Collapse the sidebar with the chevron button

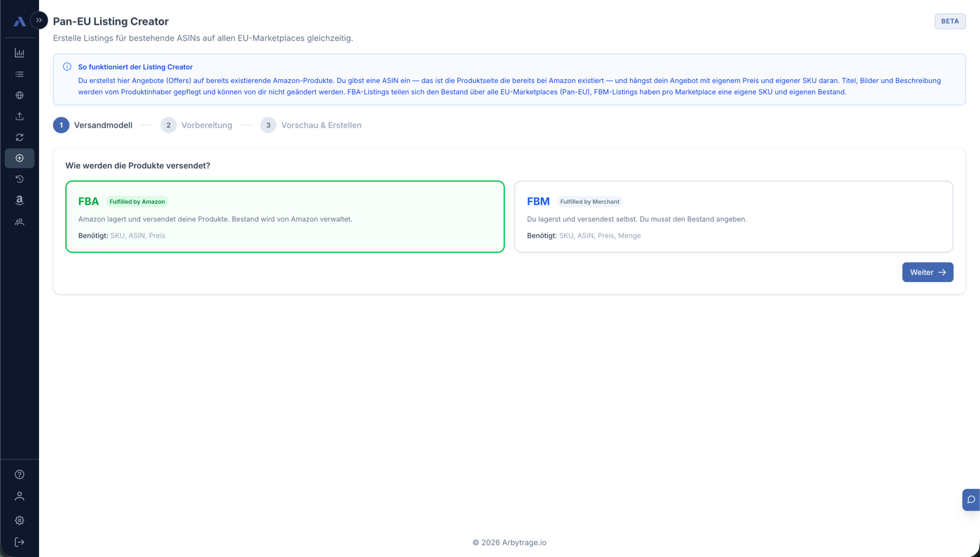click(39, 20)
